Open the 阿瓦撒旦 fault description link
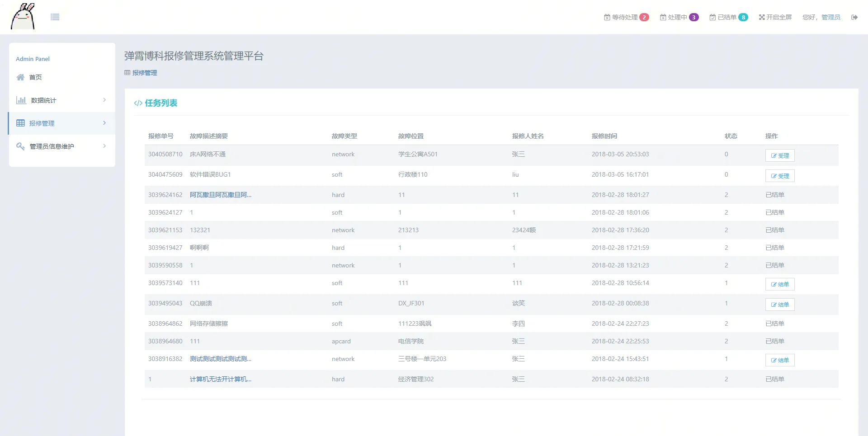 coord(220,195)
